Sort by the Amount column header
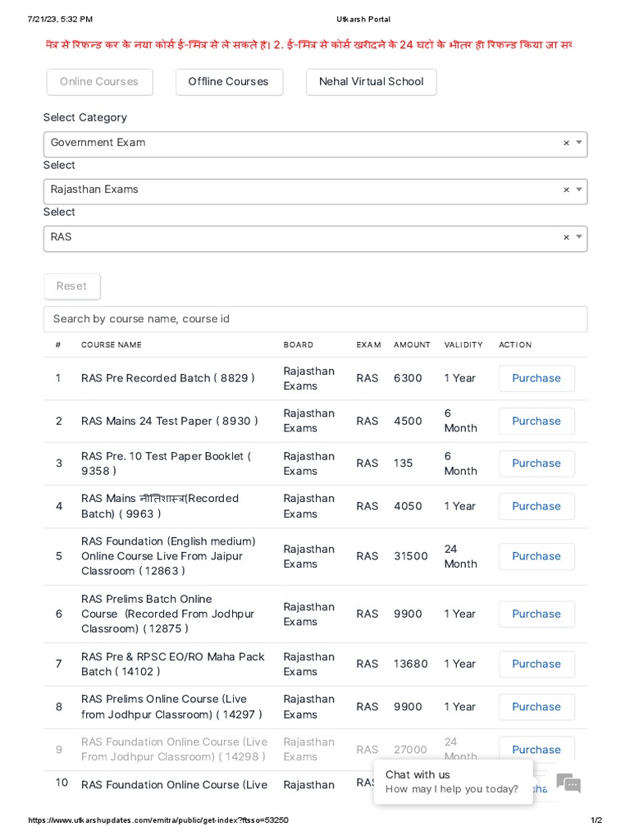Viewport: 630px width, 840px height. pyautogui.click(x=412, y=345)
